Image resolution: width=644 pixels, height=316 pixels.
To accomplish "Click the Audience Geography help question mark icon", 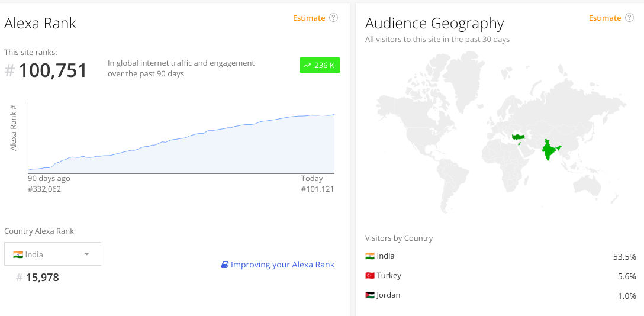I will [x=629, y=18].
